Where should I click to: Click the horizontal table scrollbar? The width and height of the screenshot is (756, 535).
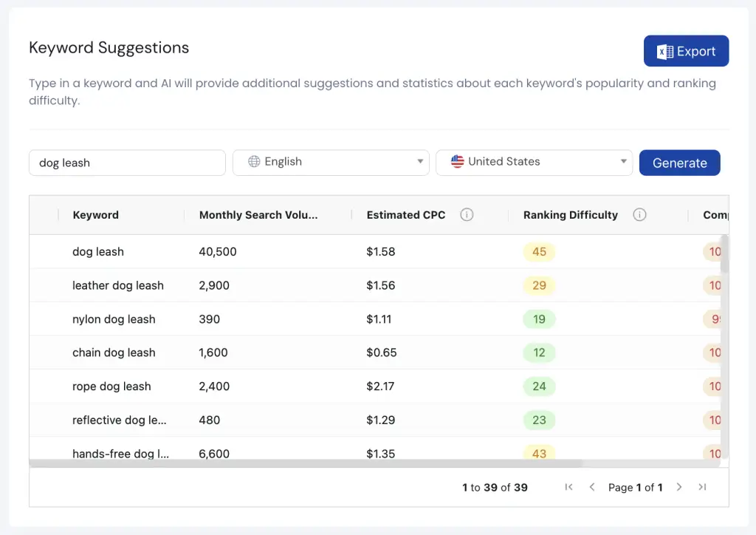click(306, 463)
